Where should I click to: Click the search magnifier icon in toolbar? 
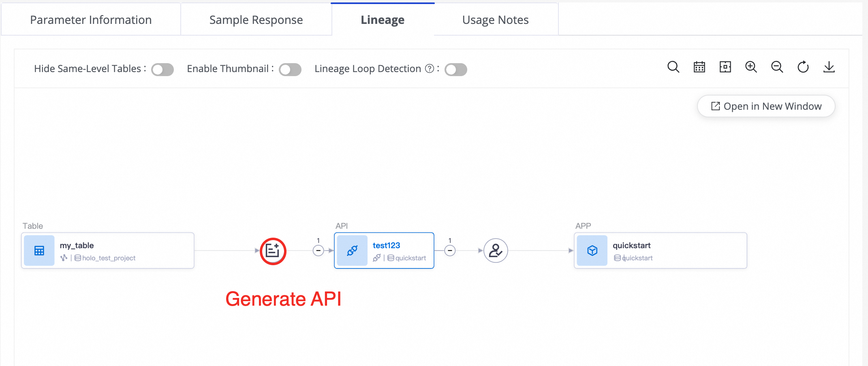pyautogui.click(x=673, y=67)
